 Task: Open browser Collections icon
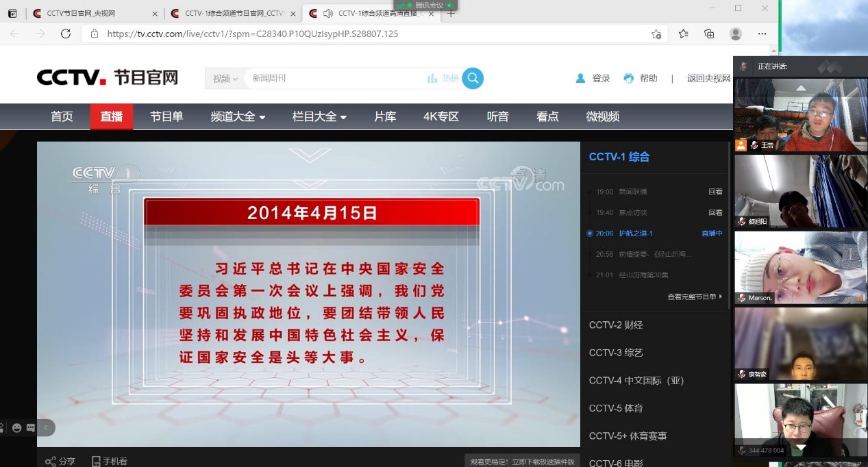point(709,34)
